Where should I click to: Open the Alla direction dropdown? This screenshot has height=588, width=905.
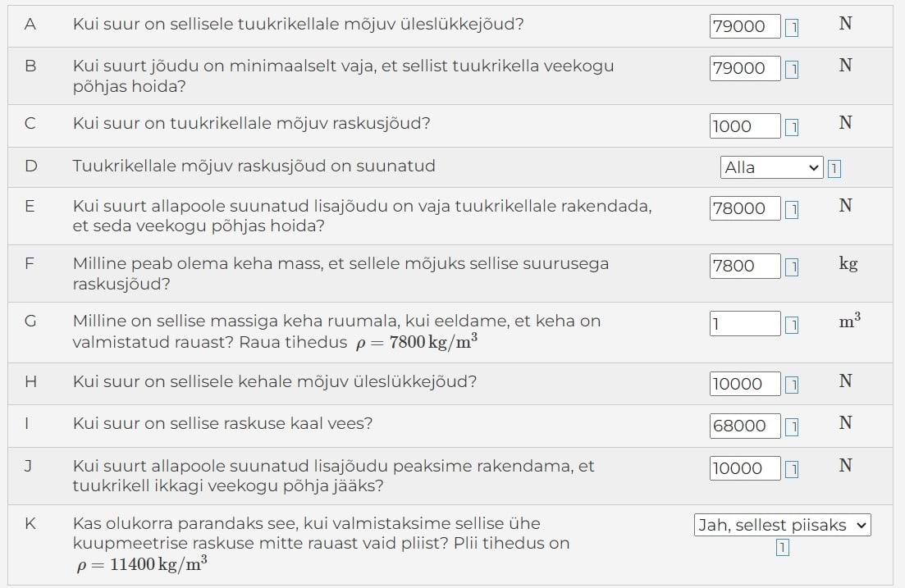click(771, 168)
